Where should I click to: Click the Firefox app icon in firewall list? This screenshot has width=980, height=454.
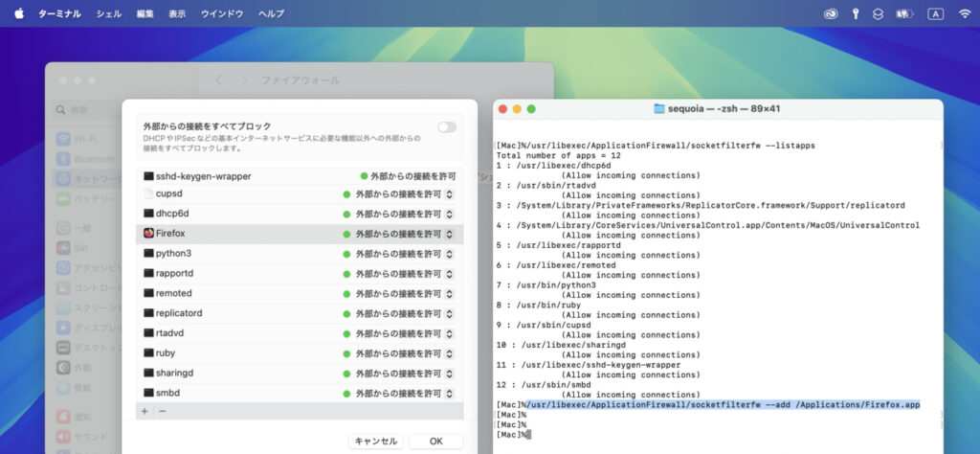[148, 233]
